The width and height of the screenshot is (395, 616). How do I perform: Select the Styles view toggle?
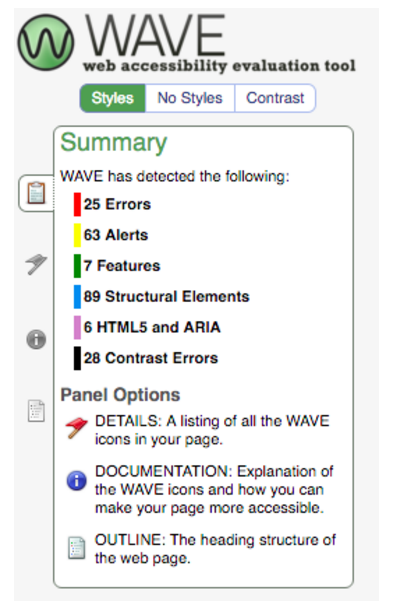coord(113,98)
